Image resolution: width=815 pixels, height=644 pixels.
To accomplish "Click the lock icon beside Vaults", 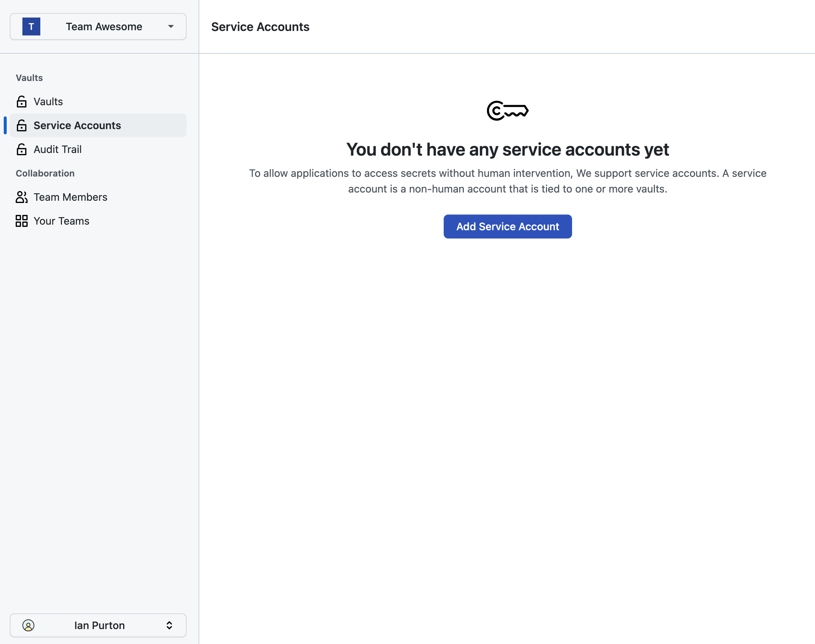I will pyautogui.click(x=22, y=101).
